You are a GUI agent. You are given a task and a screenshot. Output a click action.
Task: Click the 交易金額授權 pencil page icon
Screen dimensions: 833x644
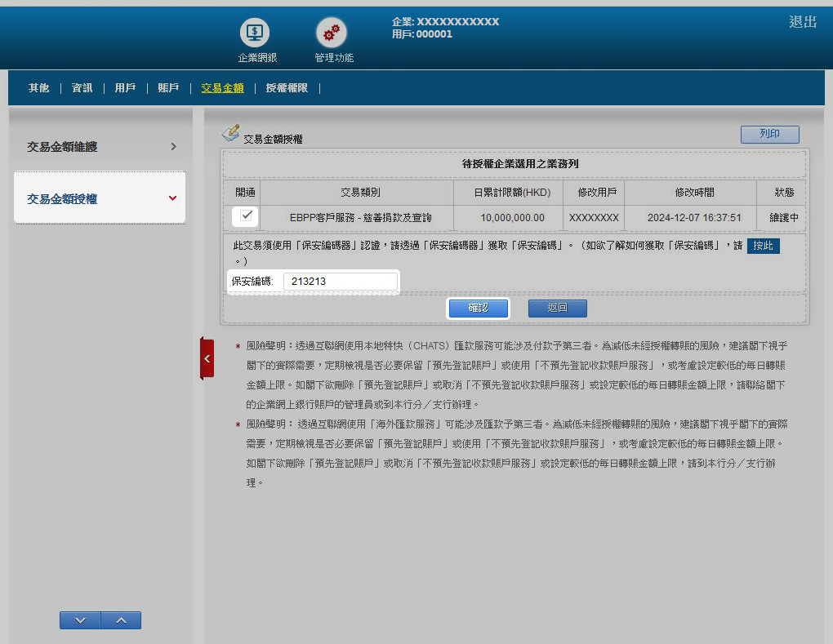231,132
